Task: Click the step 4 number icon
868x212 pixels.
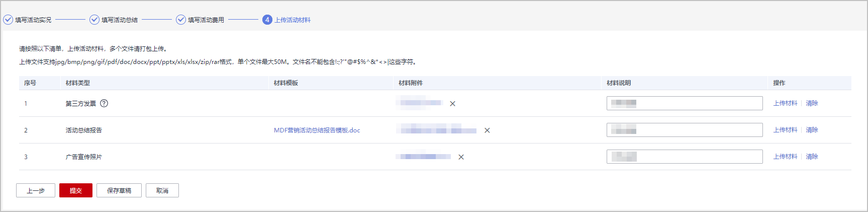Action: (267, 20)
